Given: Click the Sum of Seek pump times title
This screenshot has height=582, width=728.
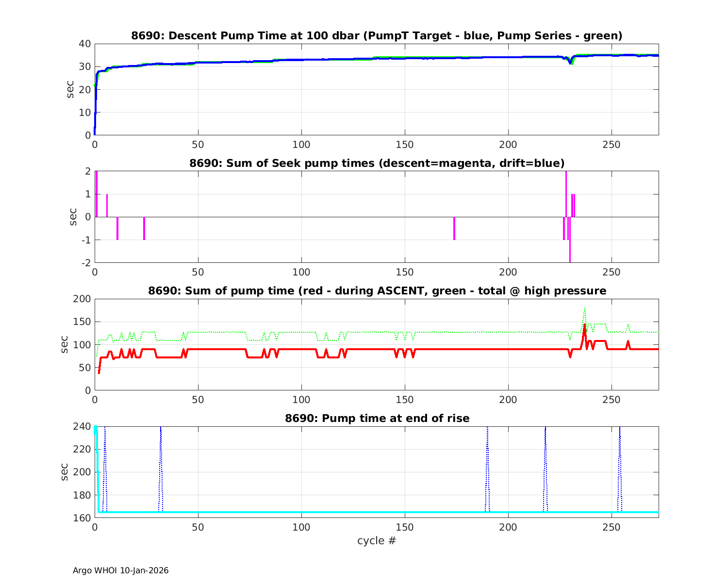Looking at the screenshot, I should point(377,163).
